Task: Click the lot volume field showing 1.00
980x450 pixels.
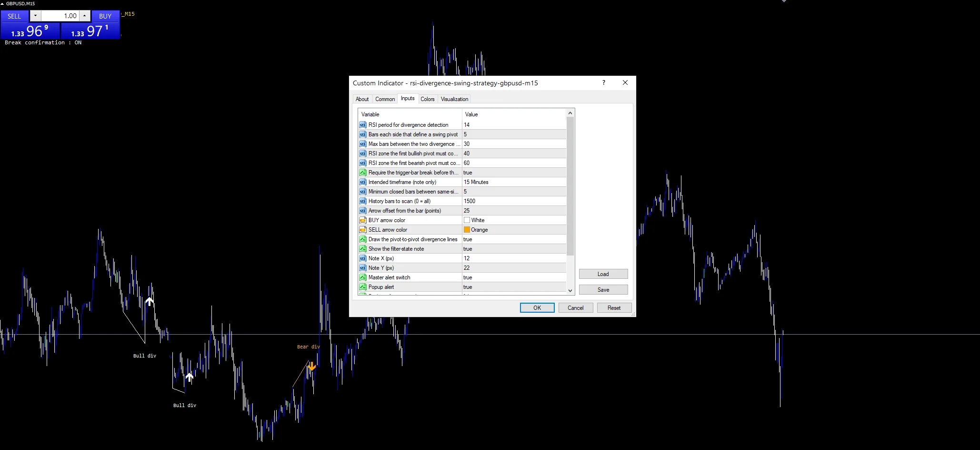Action: (60, 16)
